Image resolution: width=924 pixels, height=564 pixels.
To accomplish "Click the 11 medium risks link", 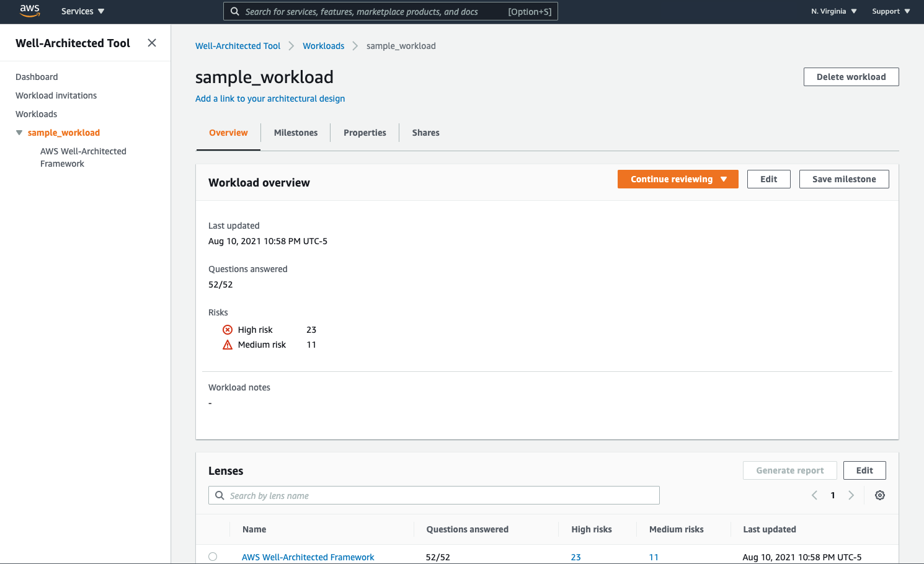I will coord(654,557).
